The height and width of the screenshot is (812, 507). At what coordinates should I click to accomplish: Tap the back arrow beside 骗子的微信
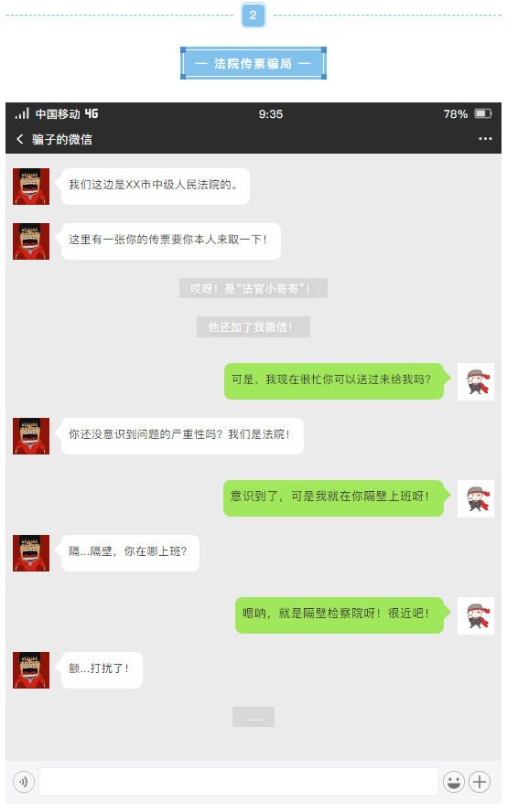[20, 139]
